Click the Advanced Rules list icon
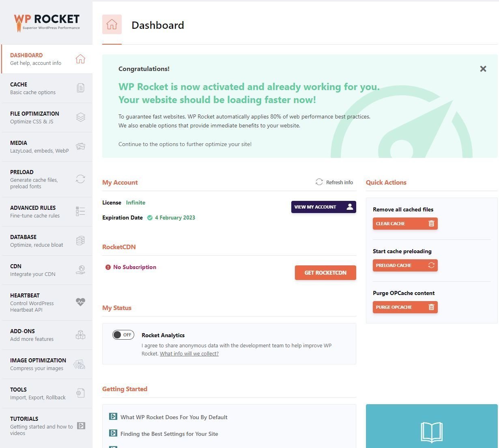Viewport: 499px width, 448px height. [80, 211]
